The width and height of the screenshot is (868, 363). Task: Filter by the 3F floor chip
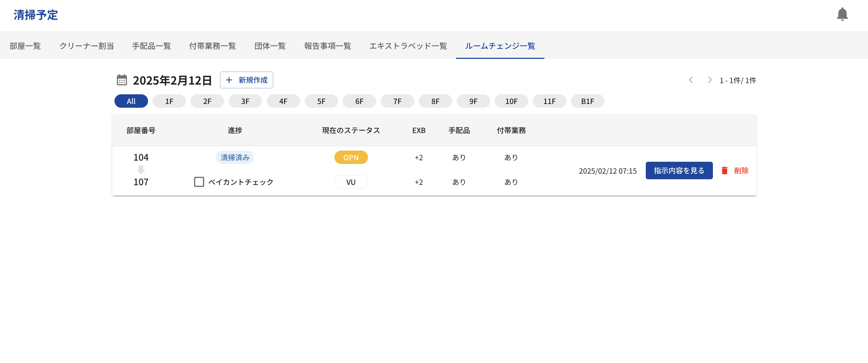(245, 101)
